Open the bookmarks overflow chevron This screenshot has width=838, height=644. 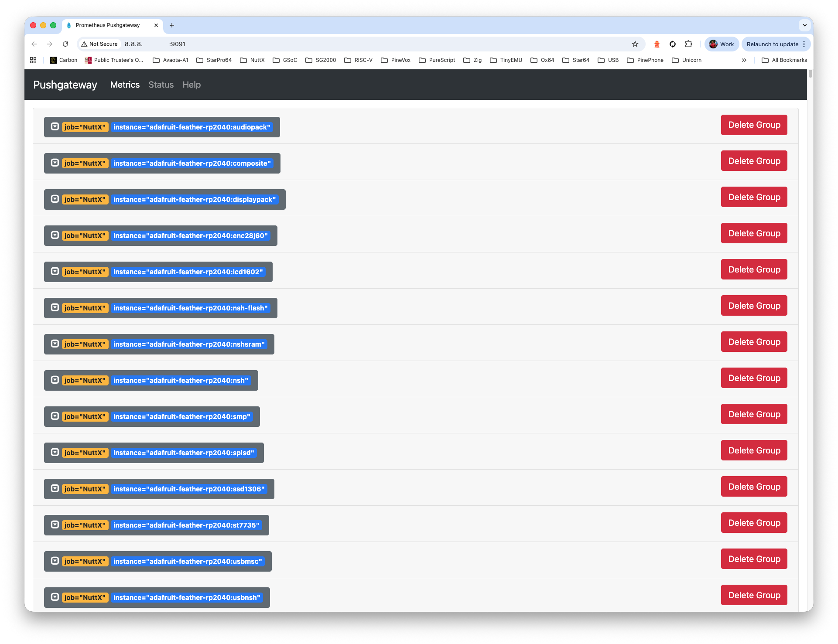pyautogui.click(x=744, y=60)
